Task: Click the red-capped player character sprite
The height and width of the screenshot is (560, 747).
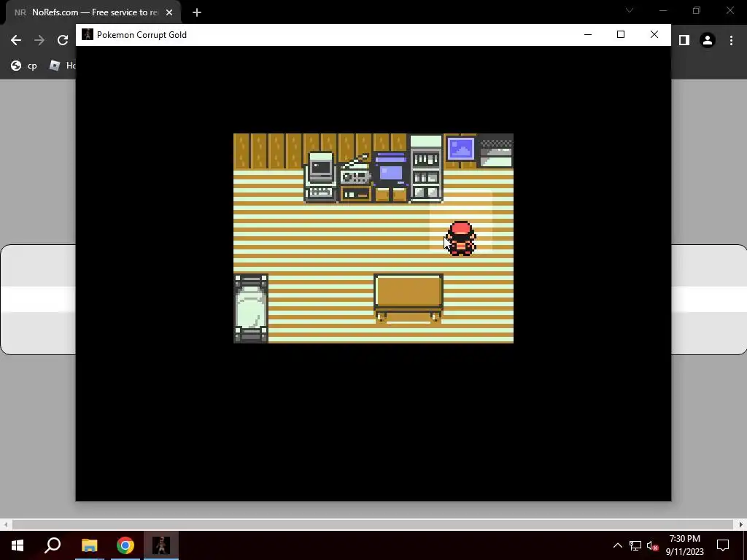Action: coord(461,238)
